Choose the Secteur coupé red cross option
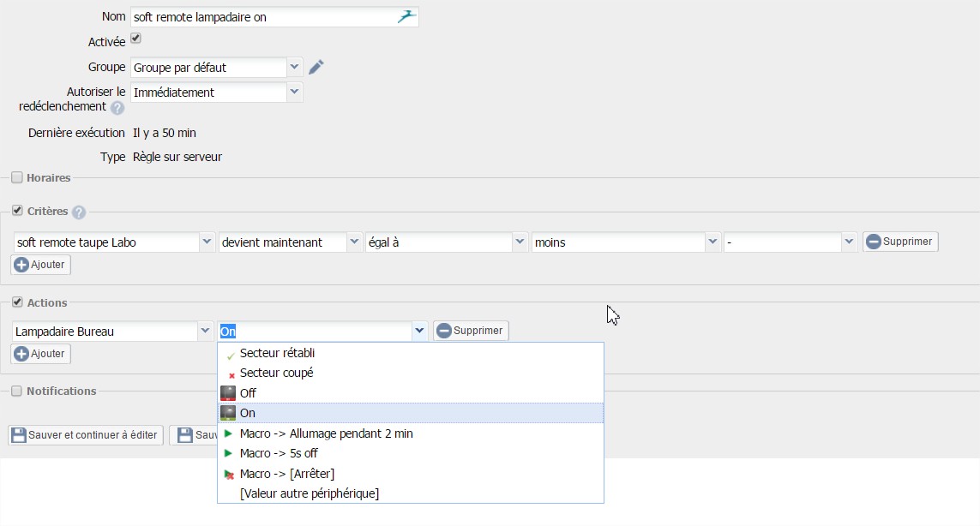980x526 pixels. [276, 373]
